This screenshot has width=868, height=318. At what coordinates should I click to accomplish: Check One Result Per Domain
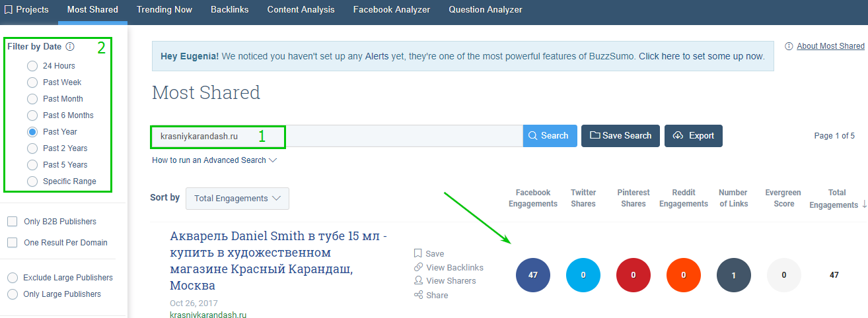click(13, 243)
